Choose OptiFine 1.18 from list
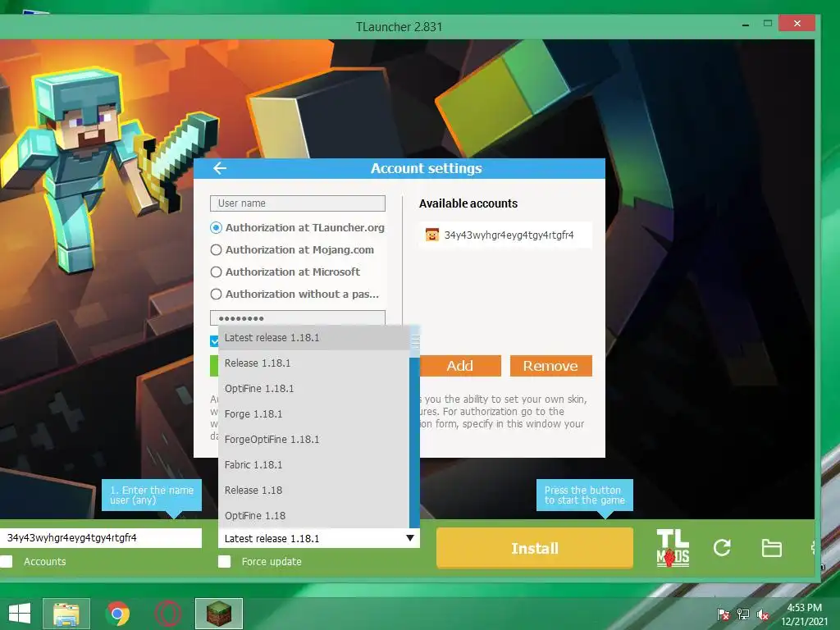 [x=314, y=516]
